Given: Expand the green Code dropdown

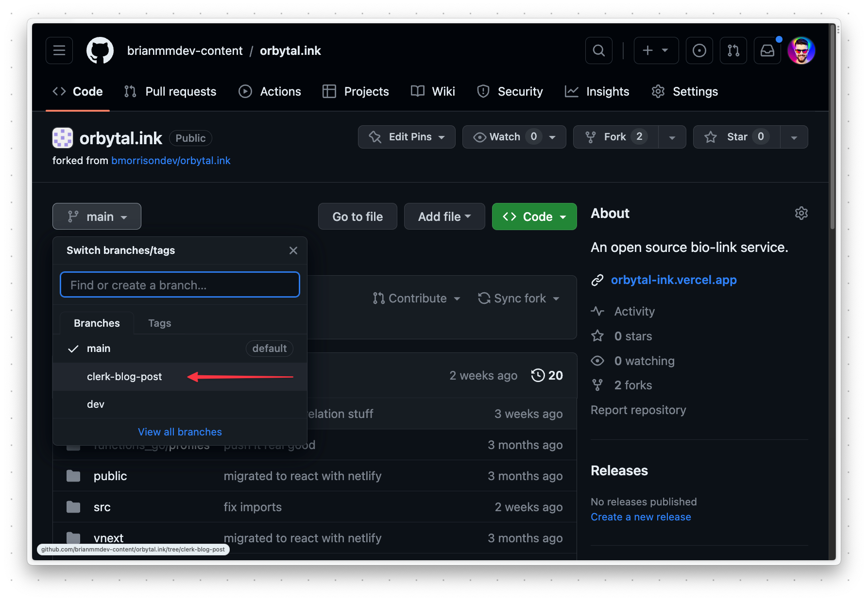Looking at the screenshot, I should [534, 217].
